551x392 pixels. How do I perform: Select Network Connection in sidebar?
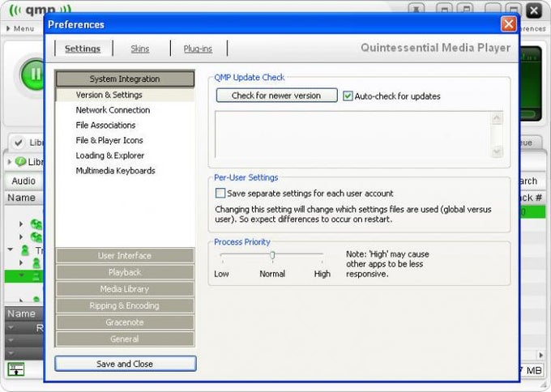(113, 110)
